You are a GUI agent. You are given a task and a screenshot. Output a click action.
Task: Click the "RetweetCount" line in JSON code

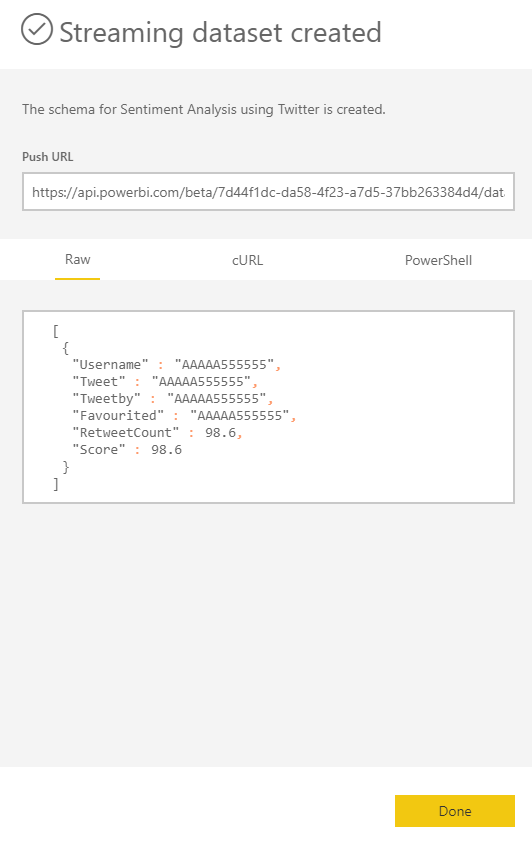157,433
